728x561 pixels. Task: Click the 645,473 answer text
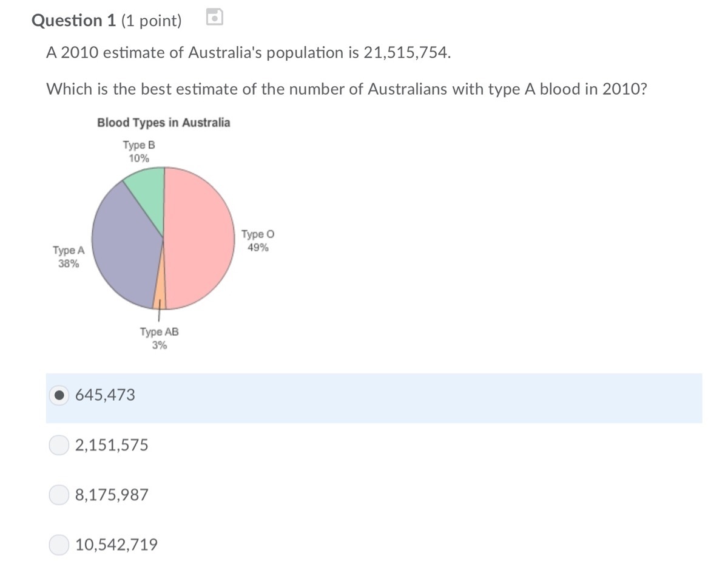pyautogui.click(x=106, y=395)
